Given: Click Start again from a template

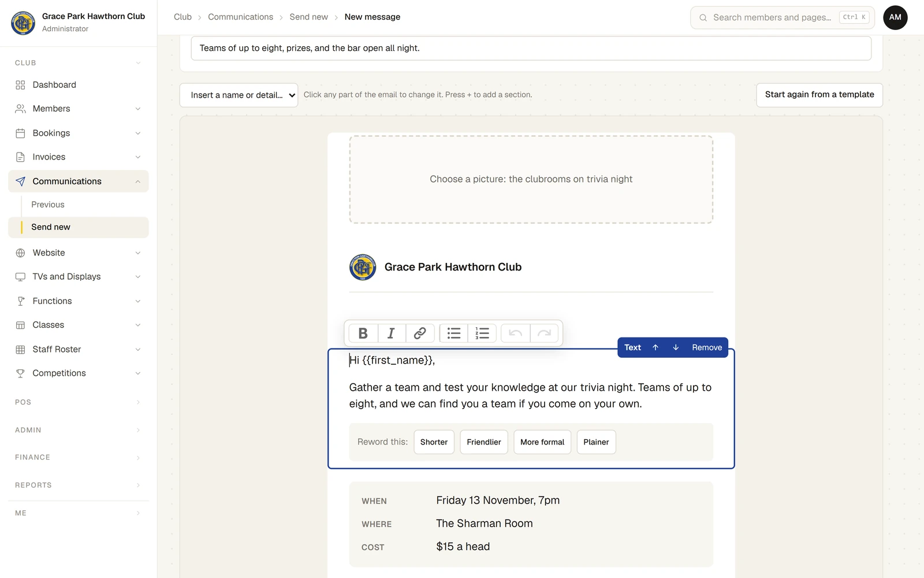Looking at the screenshot, I should pyautogui.click(x=819, y=95).
